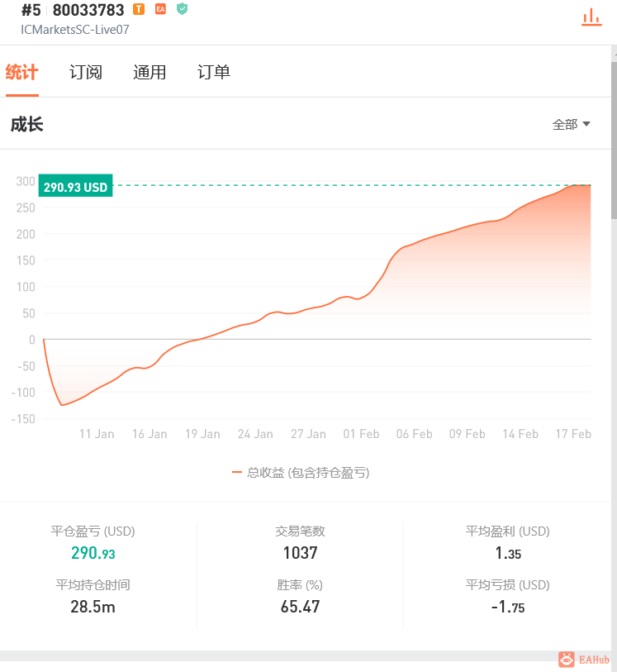
Task: Click the 01 Feb axis label
Action: point(361,434)
